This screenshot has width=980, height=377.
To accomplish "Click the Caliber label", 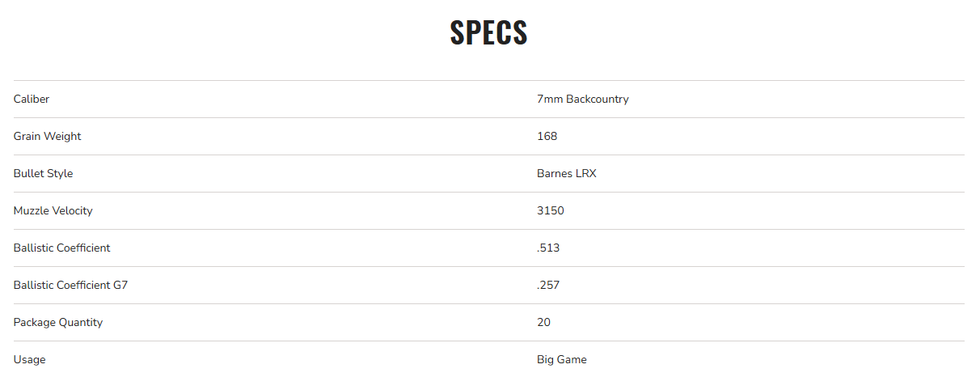I will coord(32,100).
